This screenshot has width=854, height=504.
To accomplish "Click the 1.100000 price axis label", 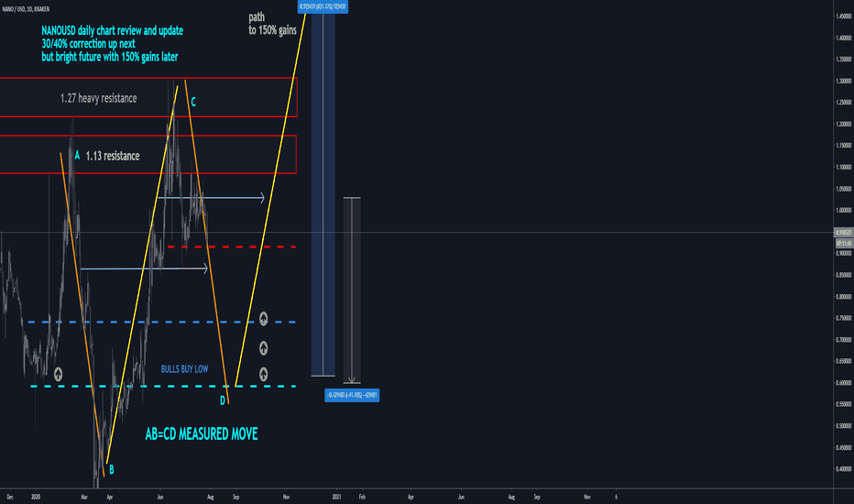I will pos(844,168).
